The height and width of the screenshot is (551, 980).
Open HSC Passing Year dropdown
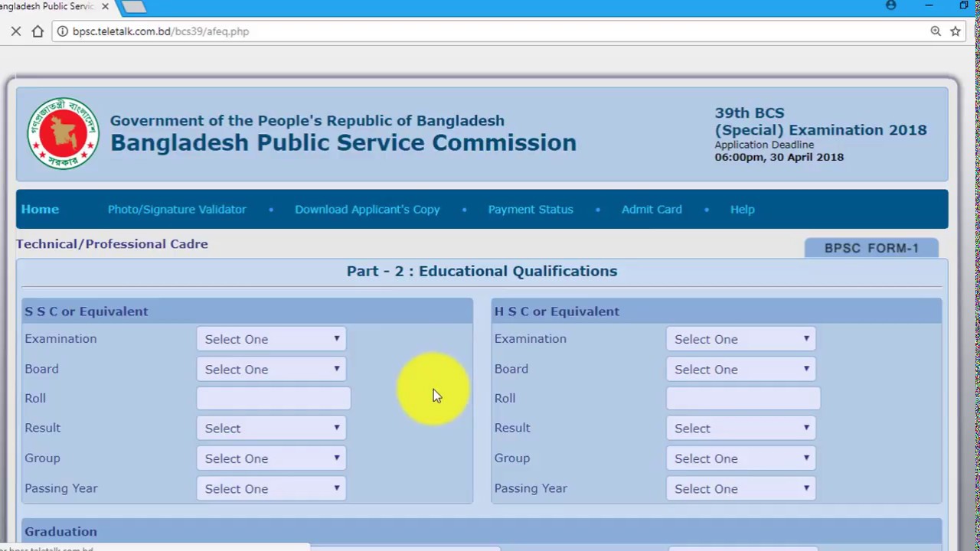[740, 488]
